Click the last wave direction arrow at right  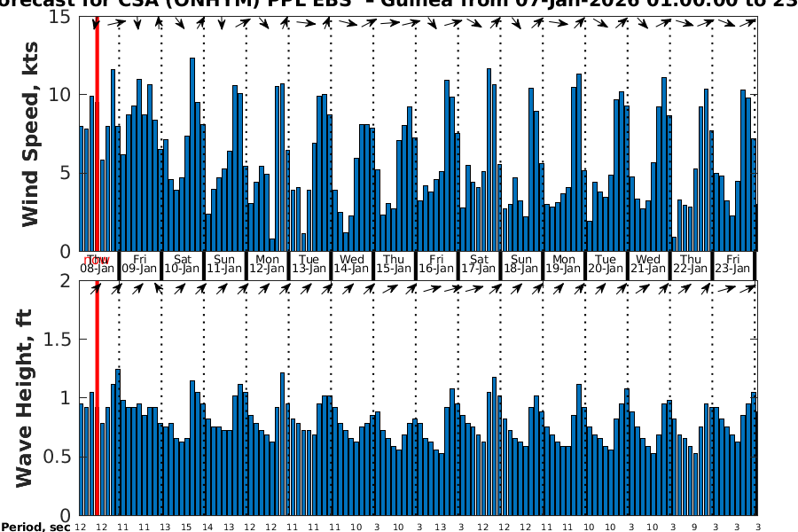tap(747, 288)
